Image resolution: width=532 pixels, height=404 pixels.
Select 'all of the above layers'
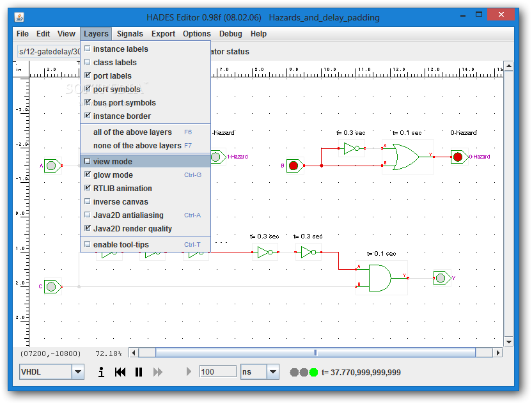pyautogui.click(x=146, y=132)
